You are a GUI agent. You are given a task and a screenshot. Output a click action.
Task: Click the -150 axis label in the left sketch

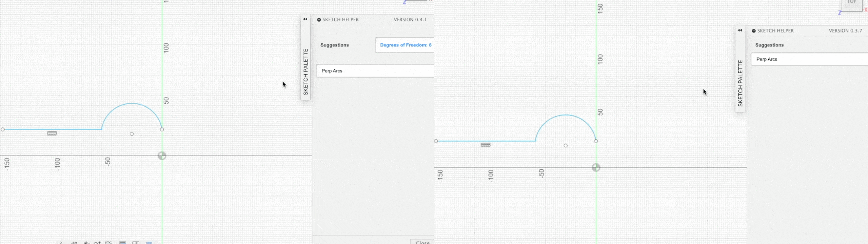coord(7,164)
